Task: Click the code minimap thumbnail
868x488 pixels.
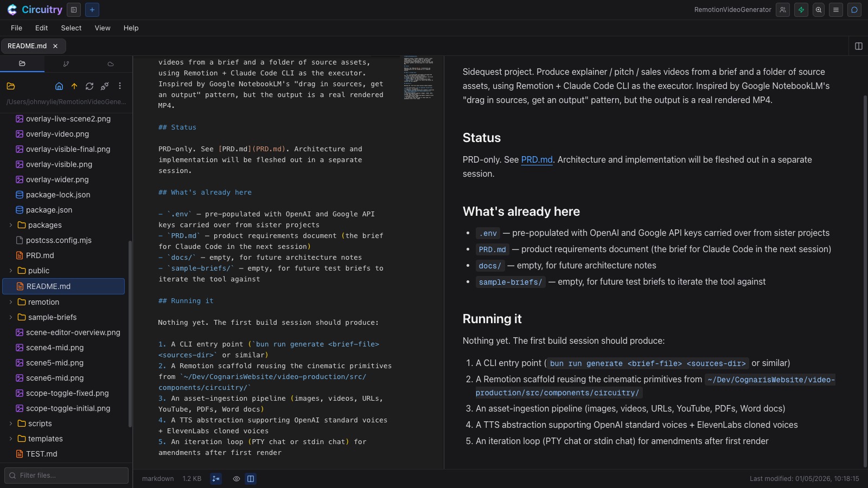Action: pyautogui.click(x=418, y=78)
